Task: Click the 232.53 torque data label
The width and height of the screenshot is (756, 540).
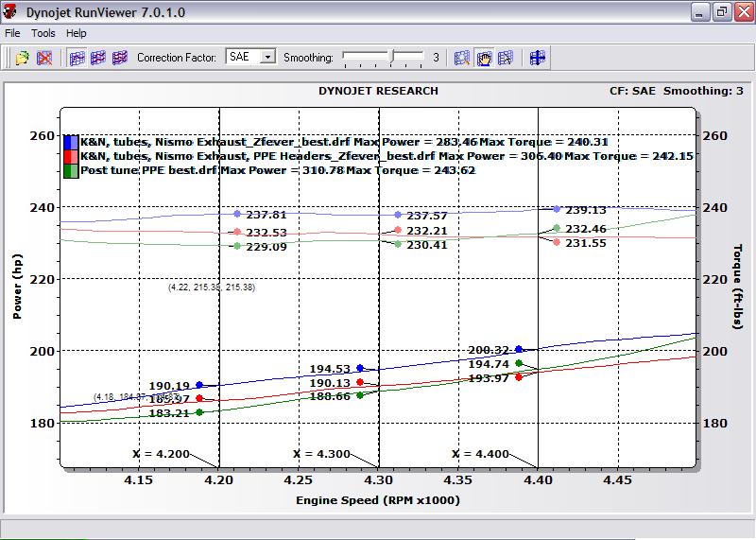Action: (266, 233)
